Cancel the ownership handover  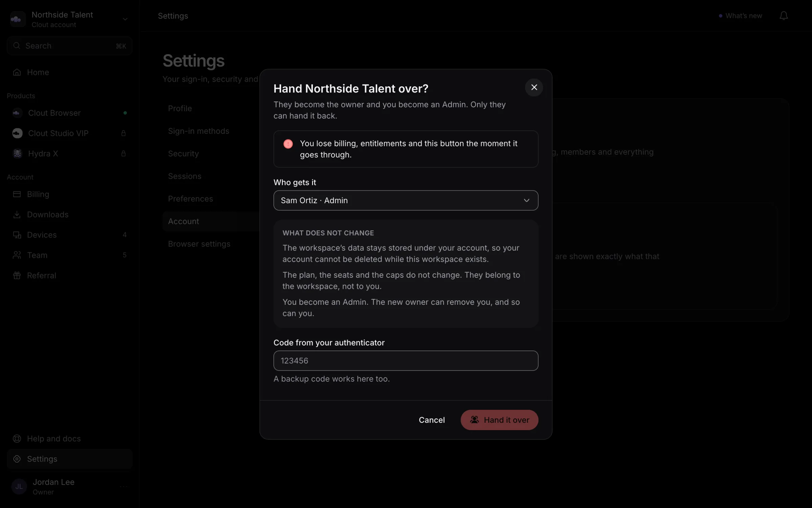point(432,420)
